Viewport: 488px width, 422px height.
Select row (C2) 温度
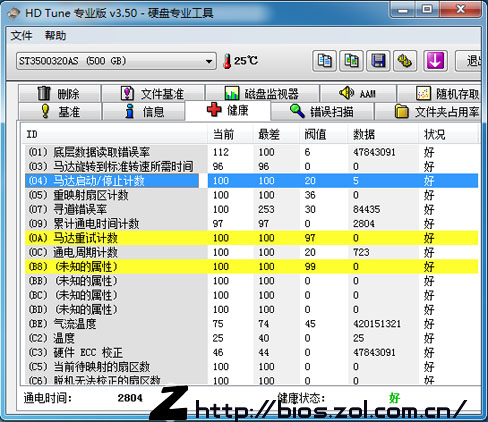[251, 338]
